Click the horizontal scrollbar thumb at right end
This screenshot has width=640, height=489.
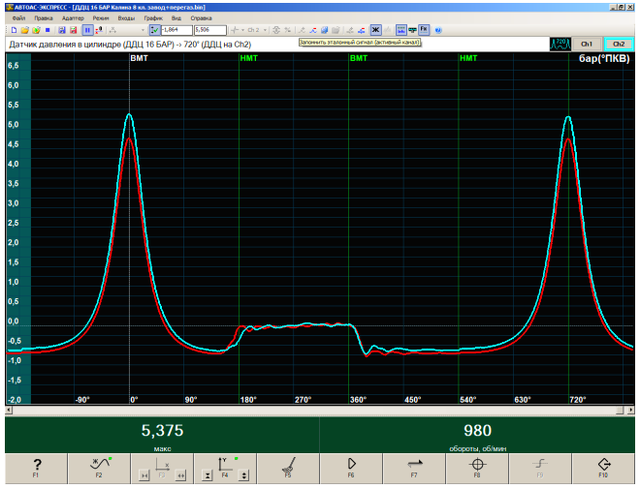(620, 410)
